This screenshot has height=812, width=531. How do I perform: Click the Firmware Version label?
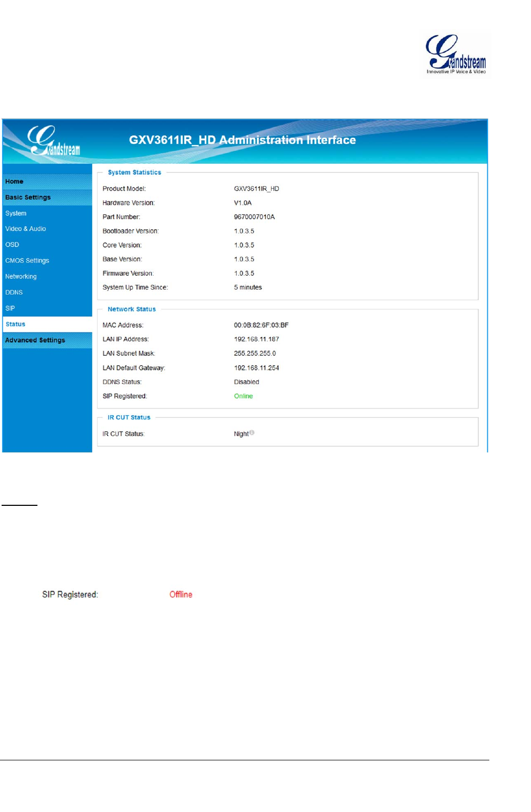tap(128, 273)
